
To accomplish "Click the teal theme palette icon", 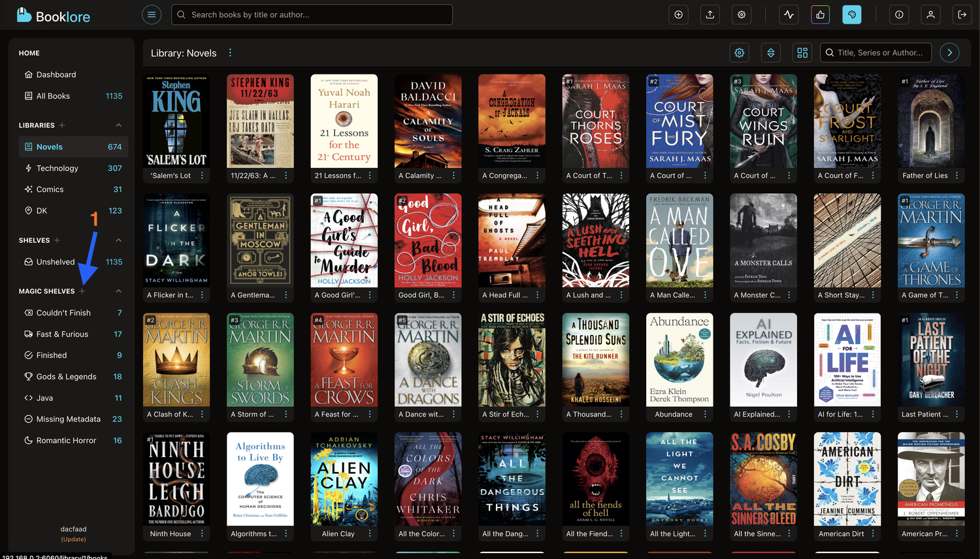I will tap(852, 14).
